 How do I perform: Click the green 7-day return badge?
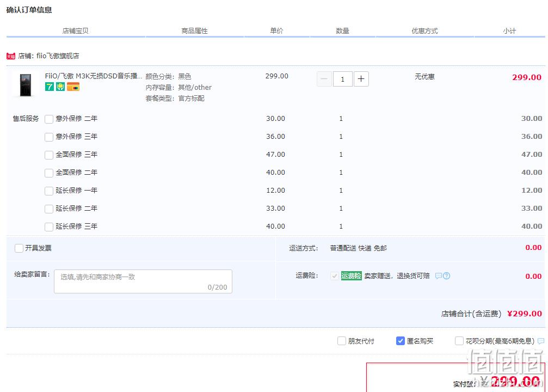coord(50,87)
